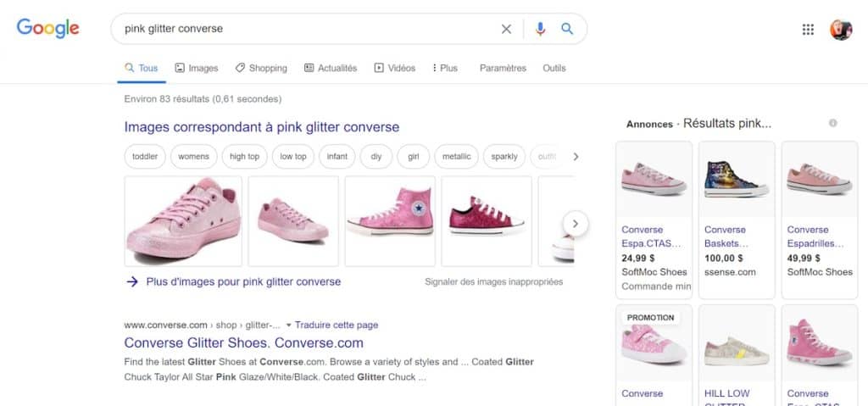
Task: Select the womens filter chip
Action: [194, 157]
